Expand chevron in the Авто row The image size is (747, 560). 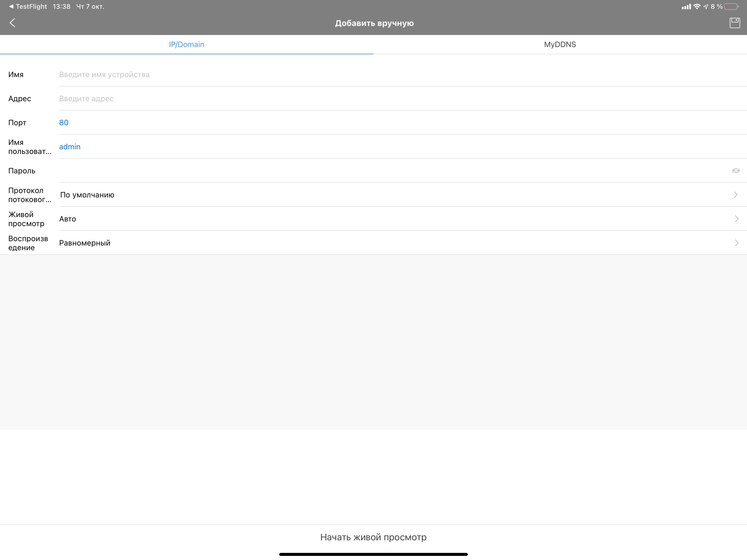pyautogui.click(x=737, y=219)
